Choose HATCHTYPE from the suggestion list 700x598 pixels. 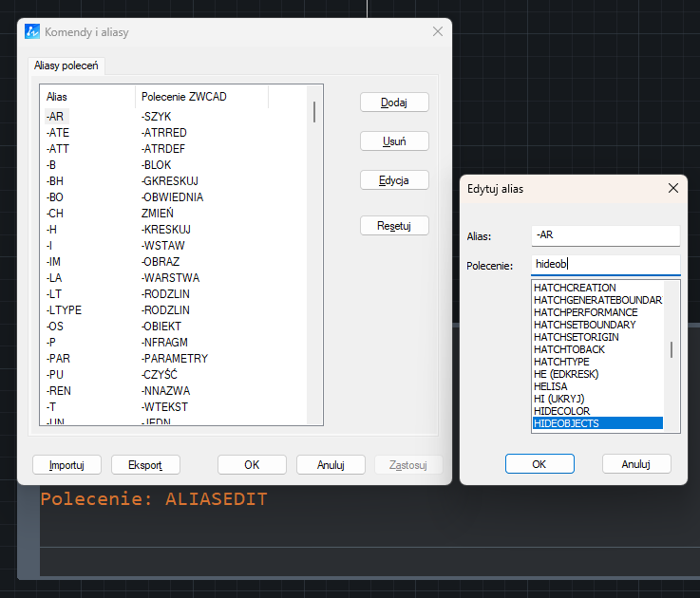coord(598,362)
